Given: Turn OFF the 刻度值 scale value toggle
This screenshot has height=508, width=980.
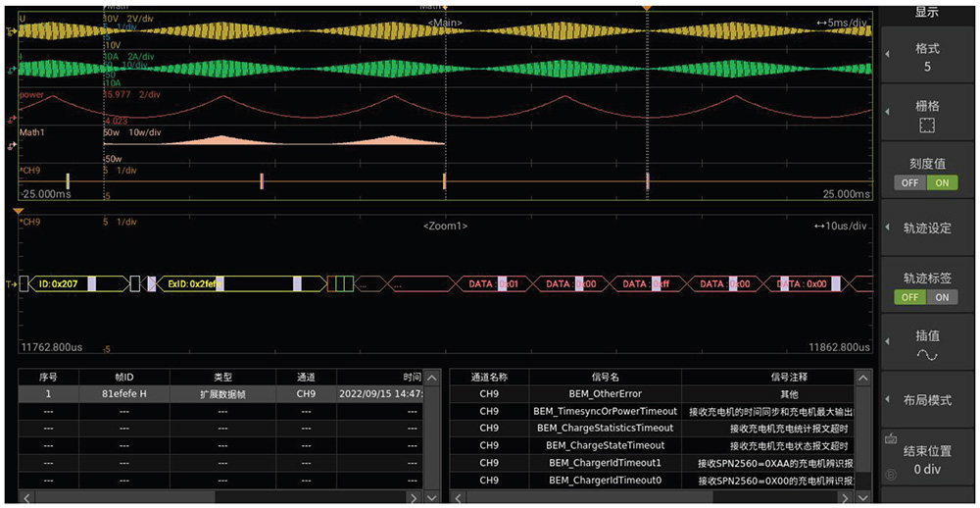Looking at the screenshot, I should click(911, 182).
